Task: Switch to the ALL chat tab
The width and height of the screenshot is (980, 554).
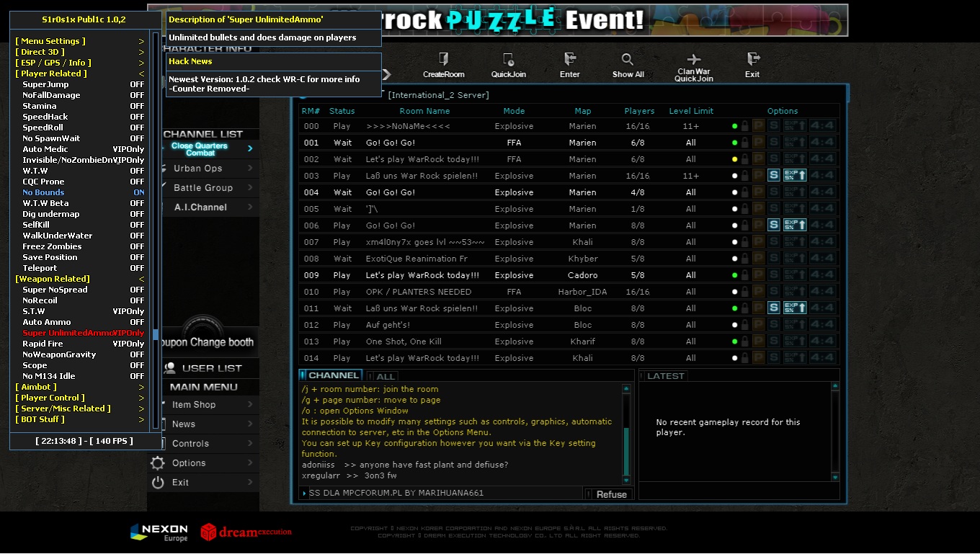Action: click(x=383, y=376)
